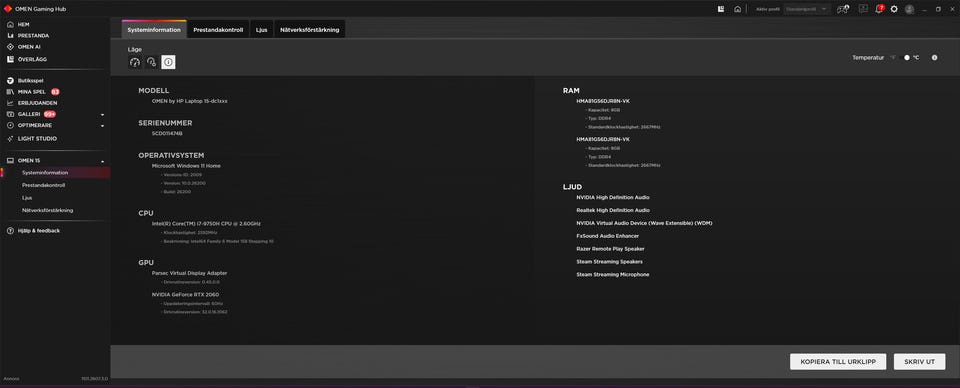The width and height of the screenshot is (960, 388).
Task: Expand the OPTIMERARE submenu arrow
Action: point(102,125)
